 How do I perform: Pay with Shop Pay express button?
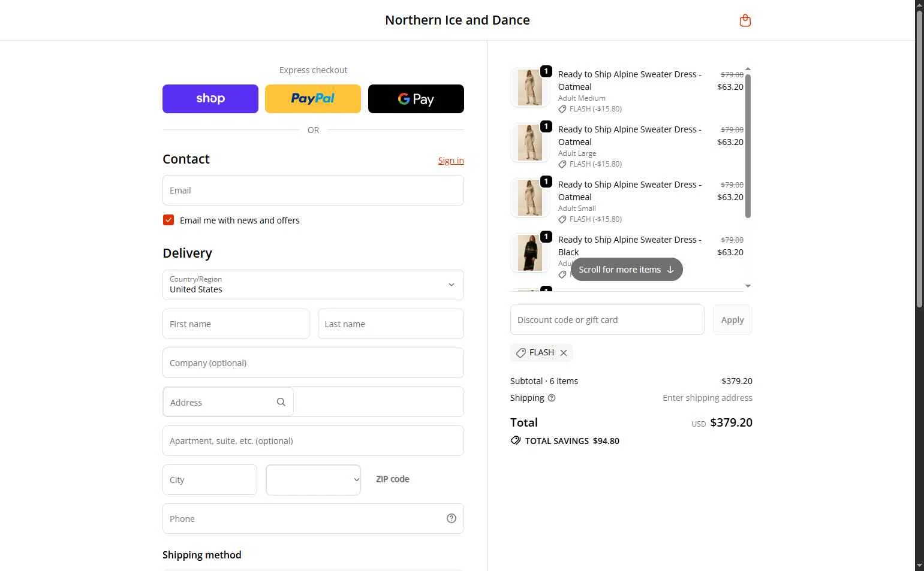(x=210, y=99)
